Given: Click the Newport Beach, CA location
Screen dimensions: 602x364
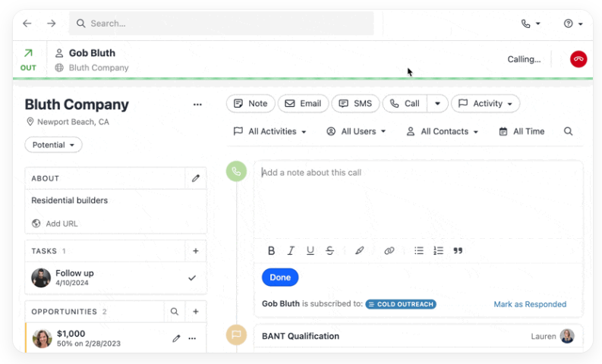Looking at the screenshot, I should click(73, 122).
